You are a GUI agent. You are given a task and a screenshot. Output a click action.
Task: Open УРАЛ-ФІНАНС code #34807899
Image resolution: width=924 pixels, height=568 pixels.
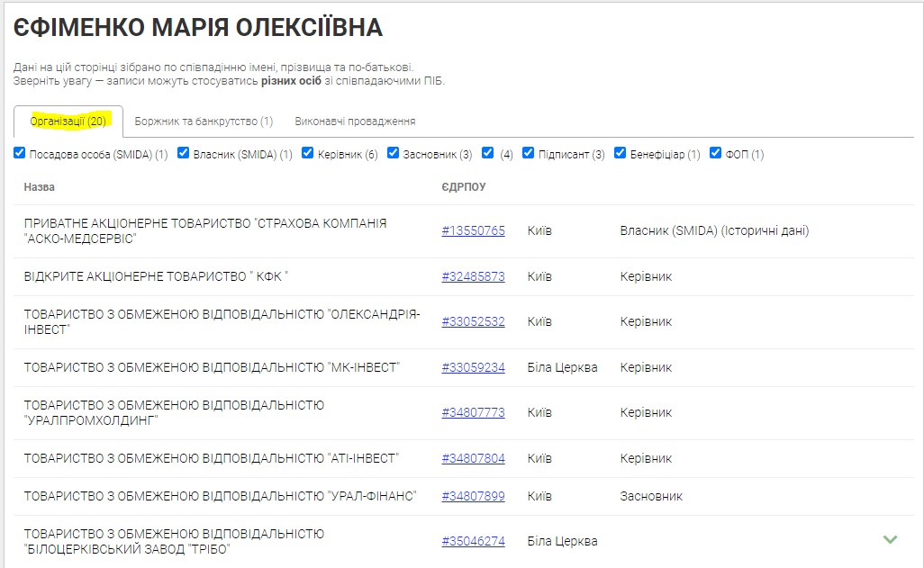pyautogui.click(x=473, y=496)
